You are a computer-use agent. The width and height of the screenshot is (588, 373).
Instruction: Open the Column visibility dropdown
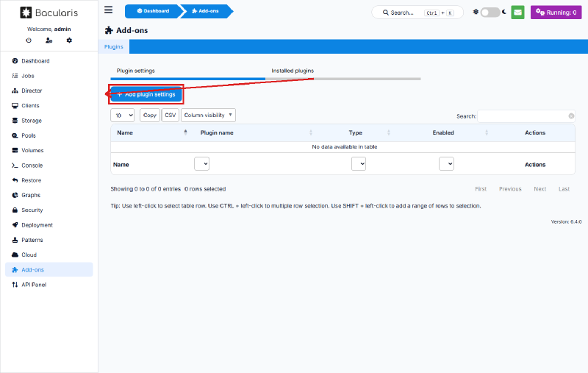[208, 116]
